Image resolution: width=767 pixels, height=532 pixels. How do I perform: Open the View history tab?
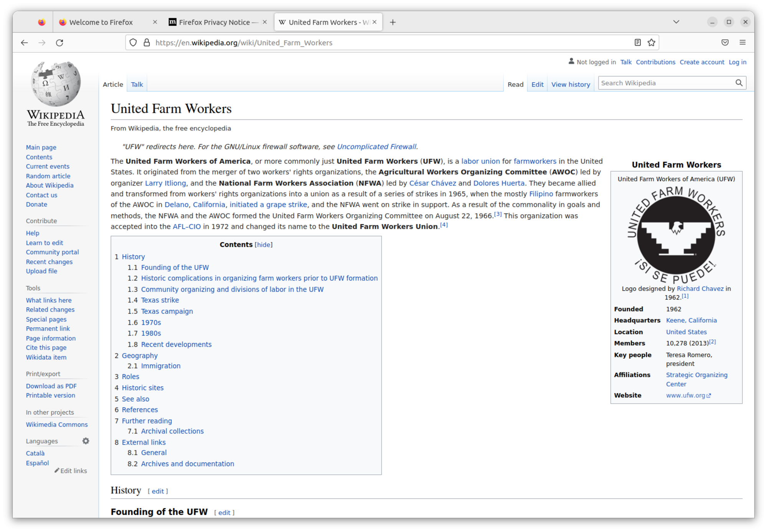tap(570, 84)
